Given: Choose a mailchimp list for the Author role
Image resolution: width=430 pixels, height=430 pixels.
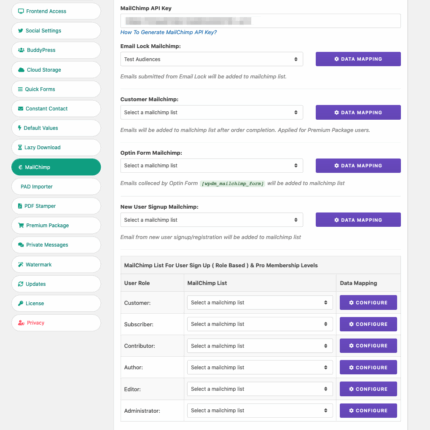Looking at the screenshot, I should [260, 367].
